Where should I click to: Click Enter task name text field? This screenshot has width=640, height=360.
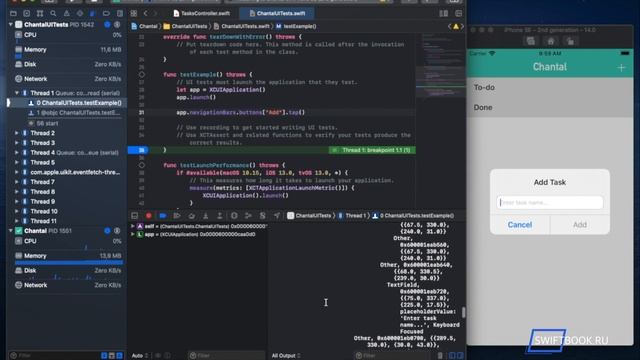(x=550, y=202)
